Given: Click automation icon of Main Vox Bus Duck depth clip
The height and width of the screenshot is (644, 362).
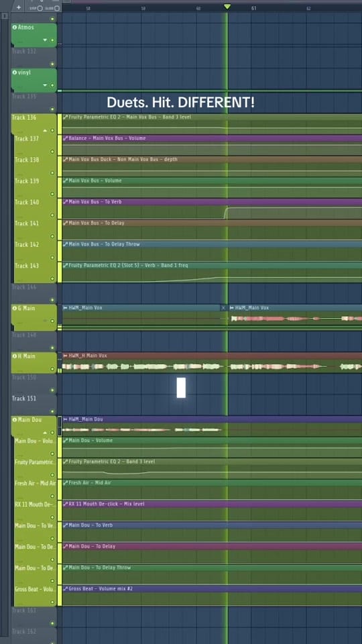Looking at the screenshot, I should (x=65, y=160).
